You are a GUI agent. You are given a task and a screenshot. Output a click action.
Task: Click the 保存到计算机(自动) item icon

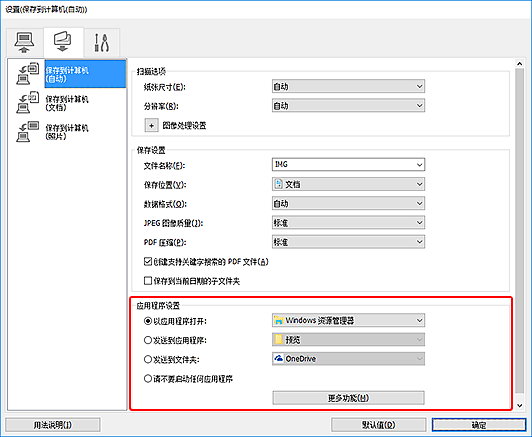(27, 74)
